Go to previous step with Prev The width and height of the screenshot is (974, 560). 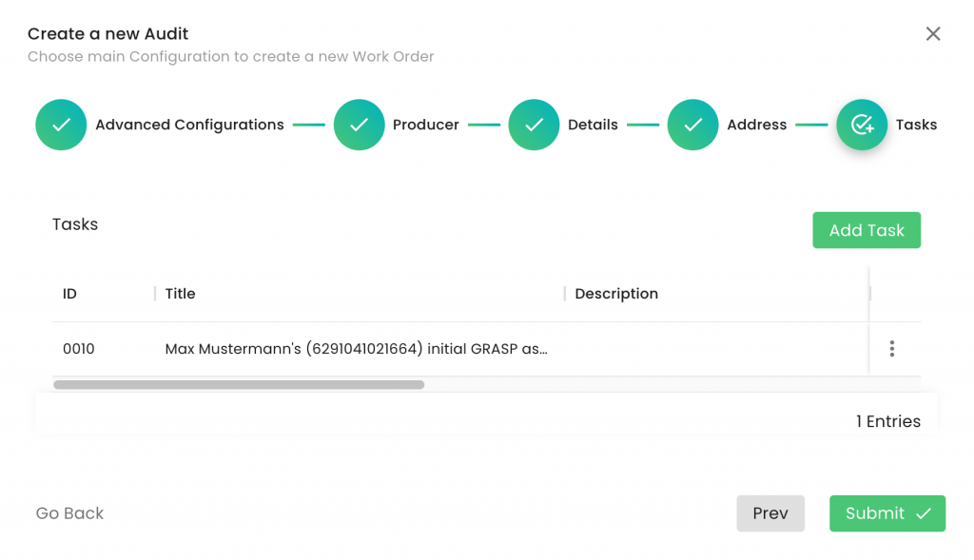pos(770,513)
